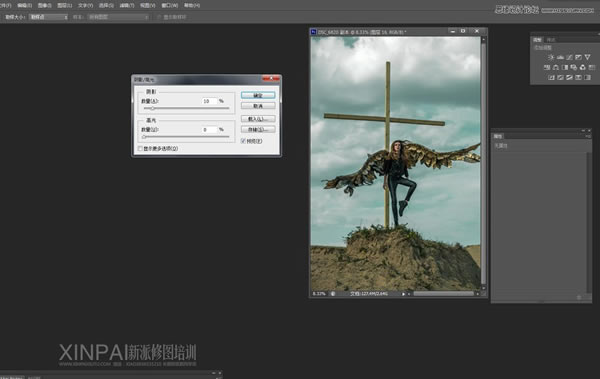Open the sample layers dropdown in options bar
The width and height of the screenshot is (600, 379).
[x=118, y=17]
